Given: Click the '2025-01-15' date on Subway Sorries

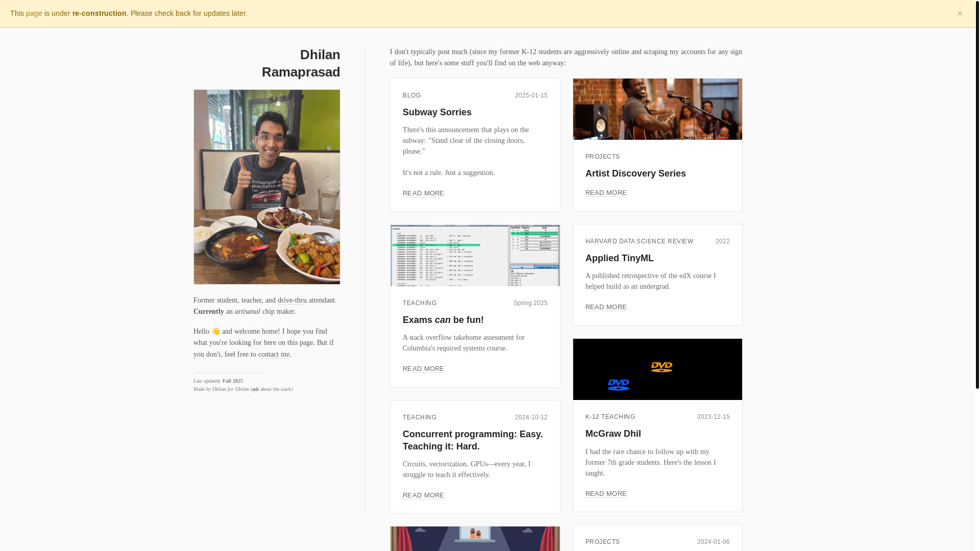Looking at the screenshot, I should click(x=531, y=95).
